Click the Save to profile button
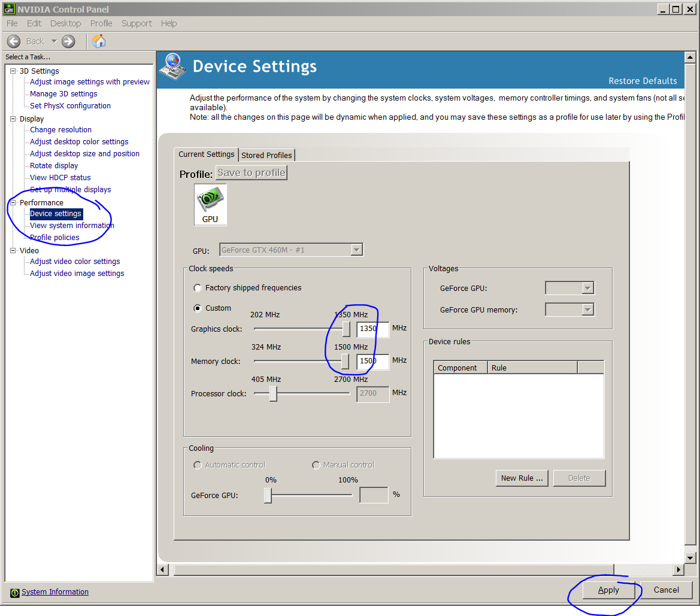This screenshot has height=616, width=700. [x=251, y=173]
